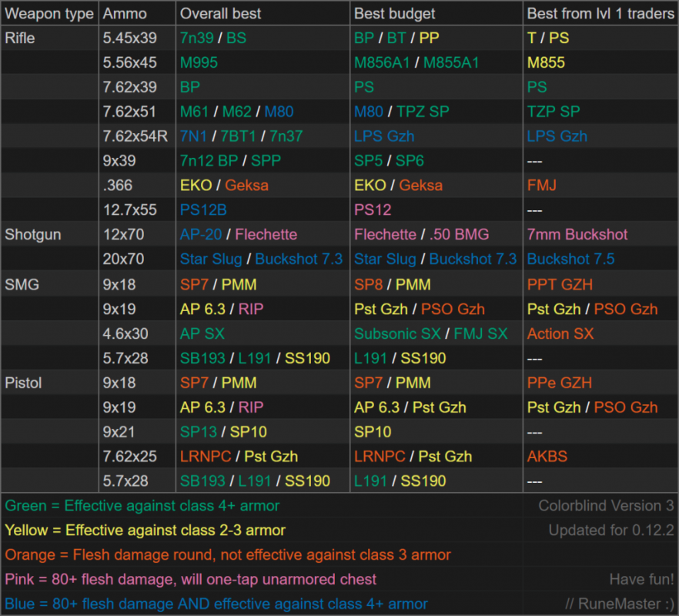679x616 pixels.
Task: Select the 12.7x55 caliber cell
Action: click(x=130, y=209)
